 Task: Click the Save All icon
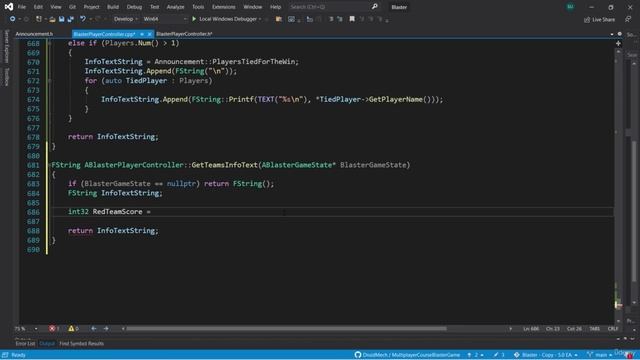pos(71,19)
